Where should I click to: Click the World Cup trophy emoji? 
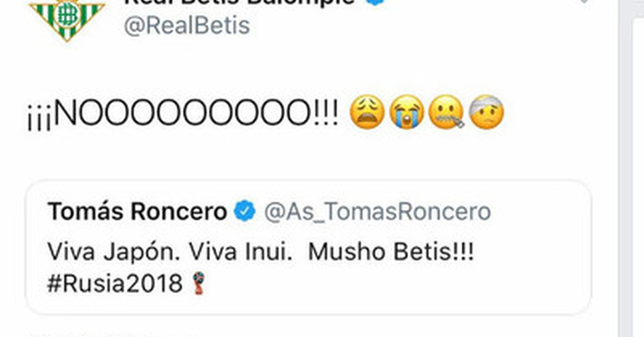[199, 283]
